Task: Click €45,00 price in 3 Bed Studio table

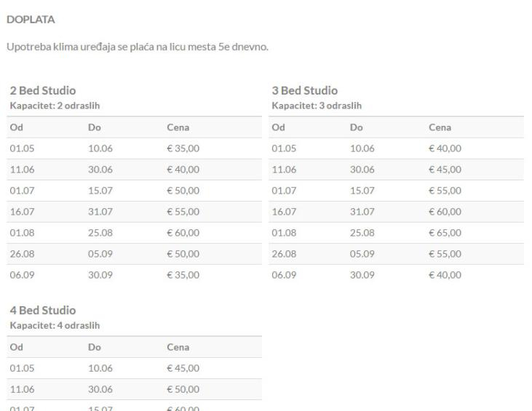Action: pos(445,170)
